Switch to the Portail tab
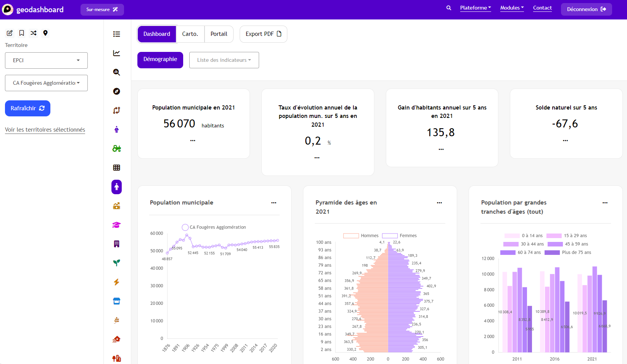Image resolution: width=627 pixels, height=364 pixels. (219, 34)
